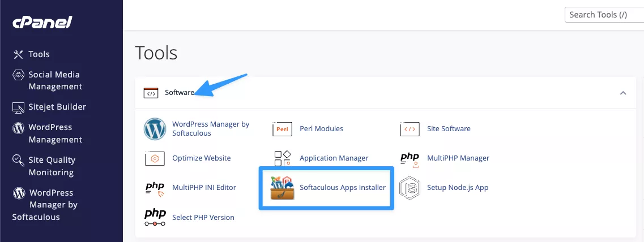Open the Perl Modules link
The image size is (644, 242).
pyautogui.click(x=322, y=129)
